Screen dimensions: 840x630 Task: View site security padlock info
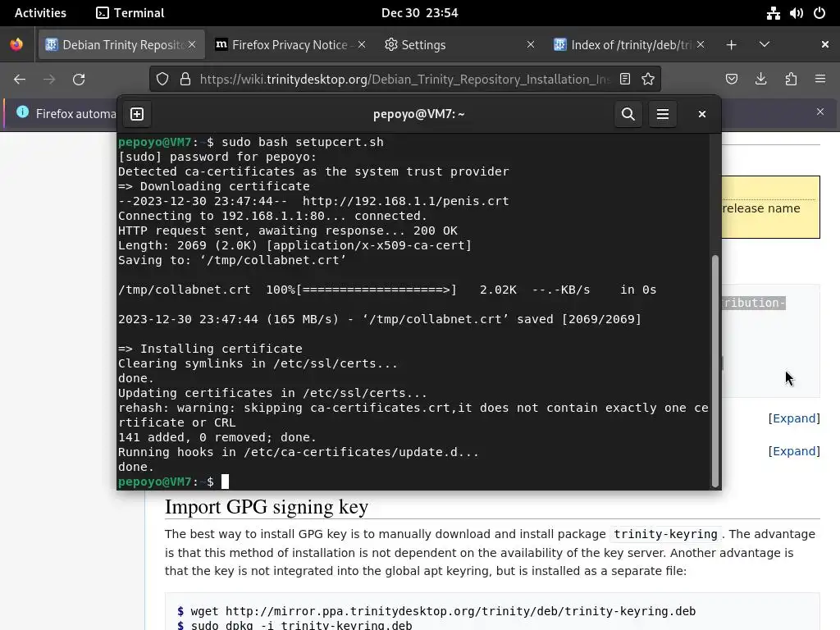(185, 80)
